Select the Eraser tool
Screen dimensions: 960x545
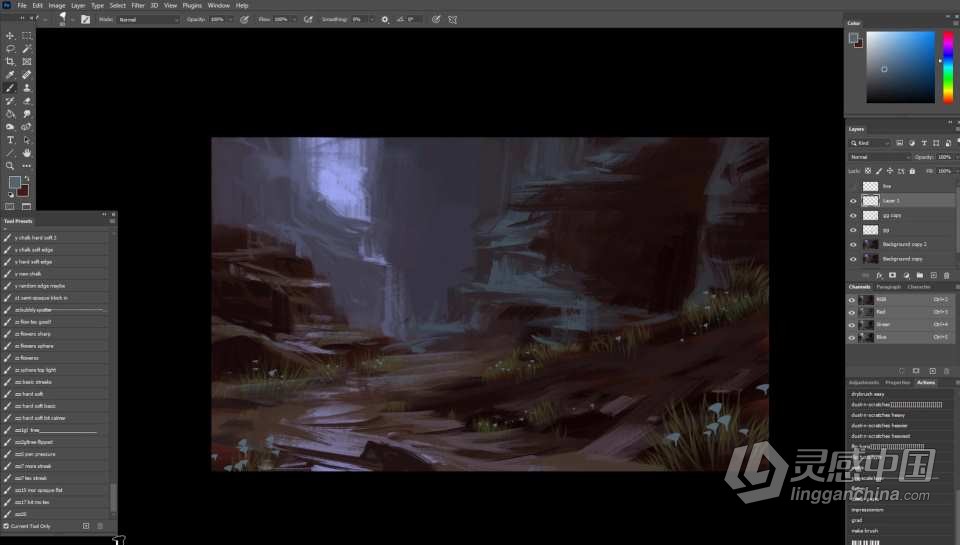[x=26, y=101]
